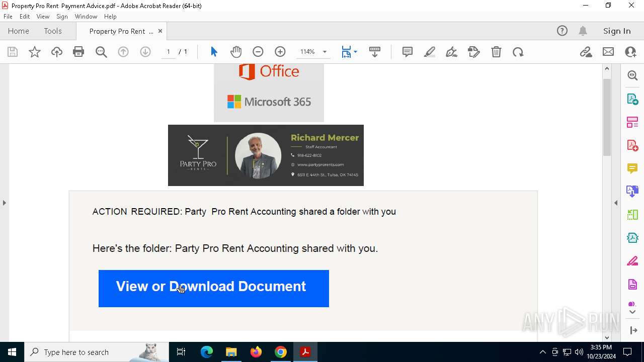
Task: Show hidden system tray icons
Action: [542, 352]
